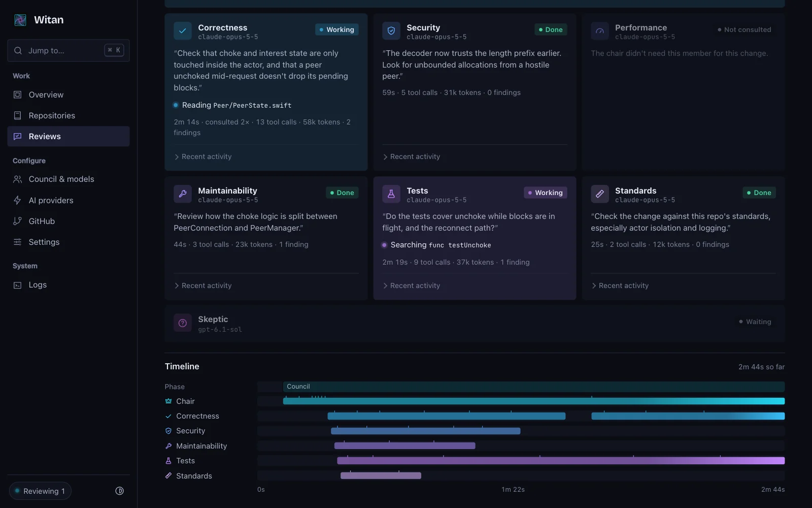
Task: Click the AI providers lightning icon
Action: (17, 200)
